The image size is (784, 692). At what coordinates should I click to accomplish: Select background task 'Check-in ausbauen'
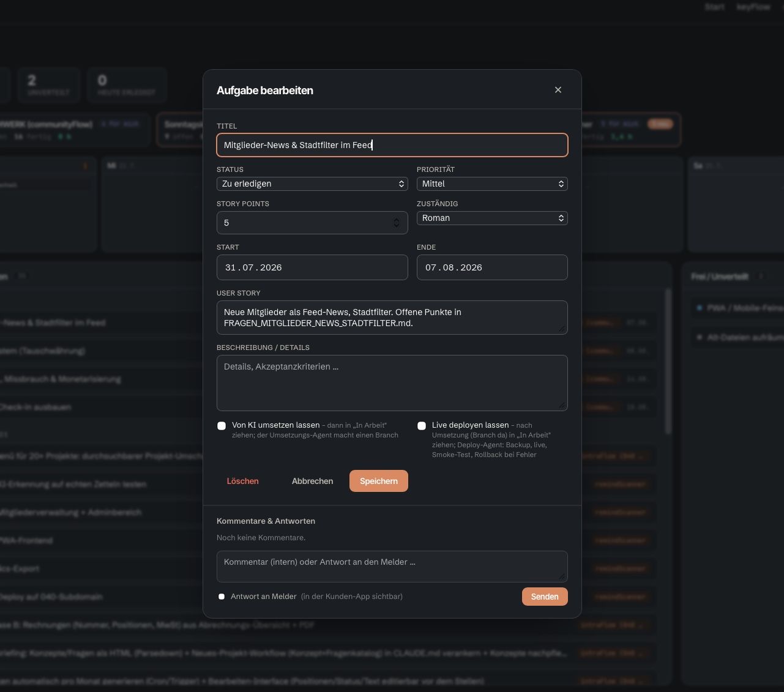[x=35, y=407]
